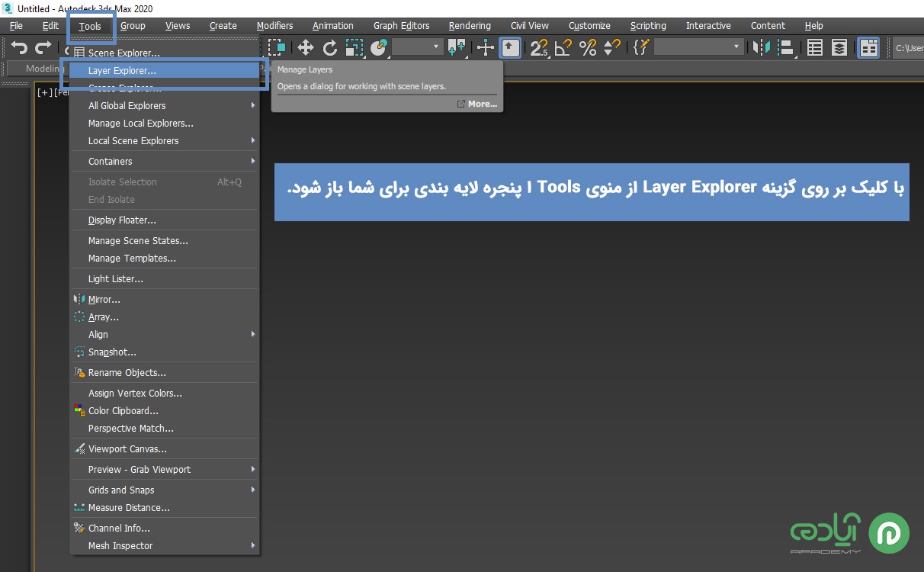Screen dimensions: 924x572
Task: Toggle Select and Manipulate crosshair icon
Action: [486, 48]
